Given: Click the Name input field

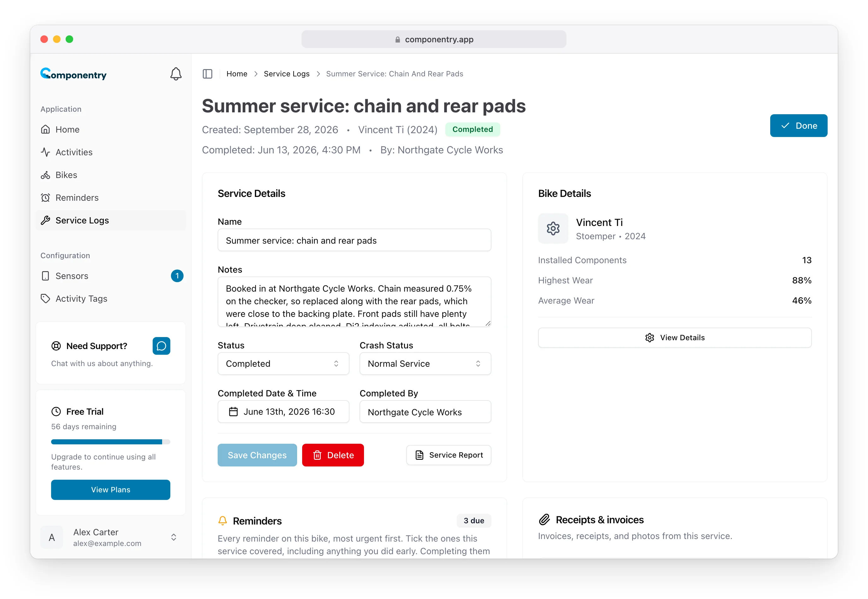Looking at the screenshot, I should (x=354, y=240).
